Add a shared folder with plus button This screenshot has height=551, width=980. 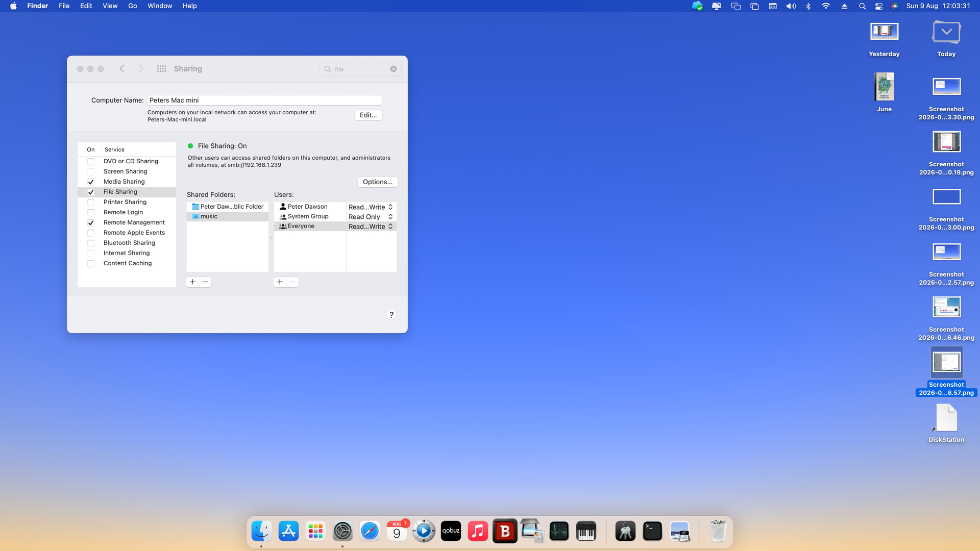pos(192,282)
